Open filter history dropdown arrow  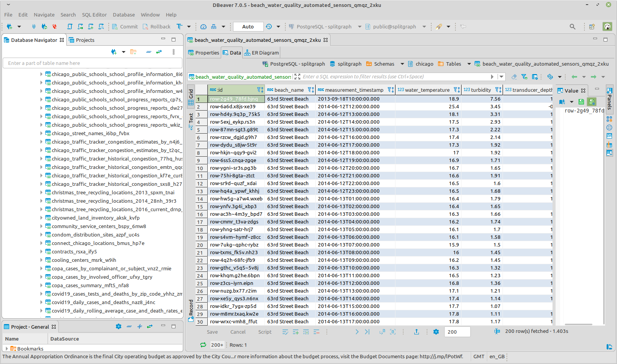(501, 77)
